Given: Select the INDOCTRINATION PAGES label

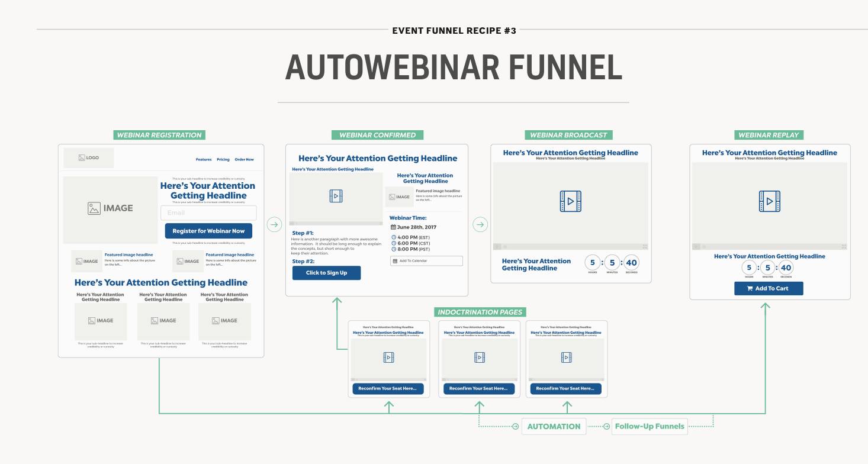Looking at the screenshot, I should pyautogui.click(x=480, y=312).
